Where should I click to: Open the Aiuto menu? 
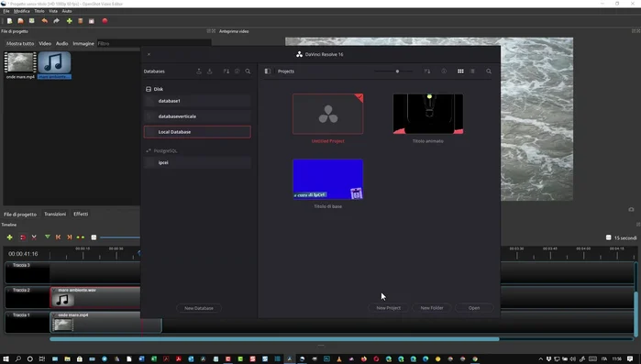(67, 11)
